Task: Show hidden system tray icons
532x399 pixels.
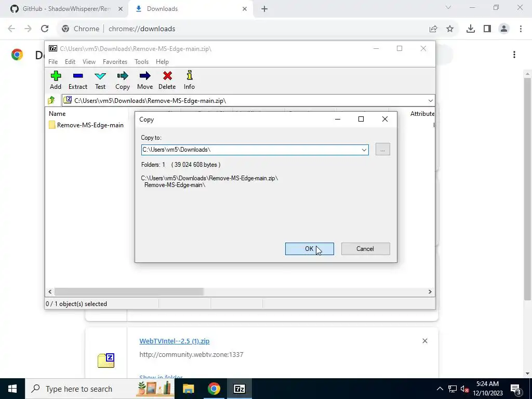Action: click(x=440, y=389)
